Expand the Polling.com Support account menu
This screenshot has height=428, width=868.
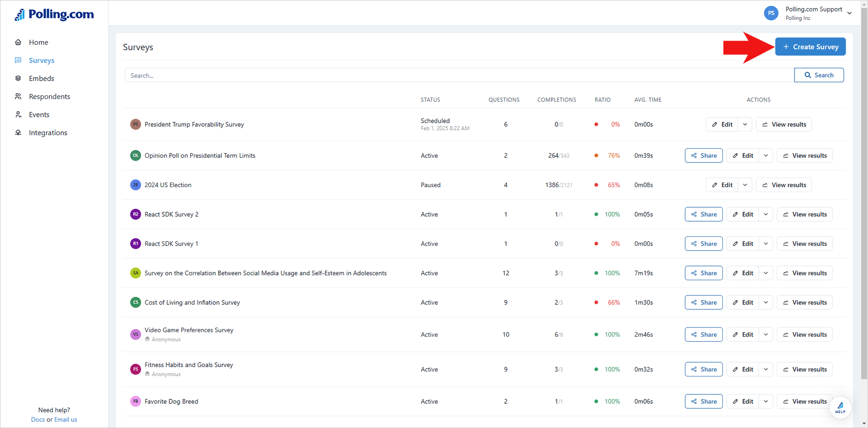click(x=849, y=13)
